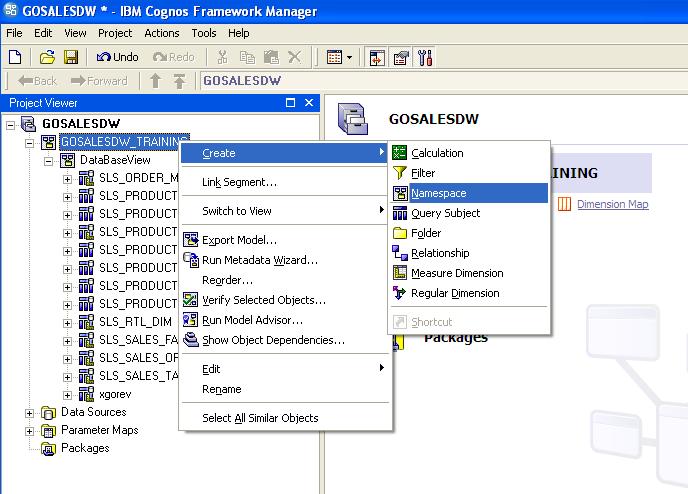
Task: Click the Paste toolbar icon
Action: (271, 57)
